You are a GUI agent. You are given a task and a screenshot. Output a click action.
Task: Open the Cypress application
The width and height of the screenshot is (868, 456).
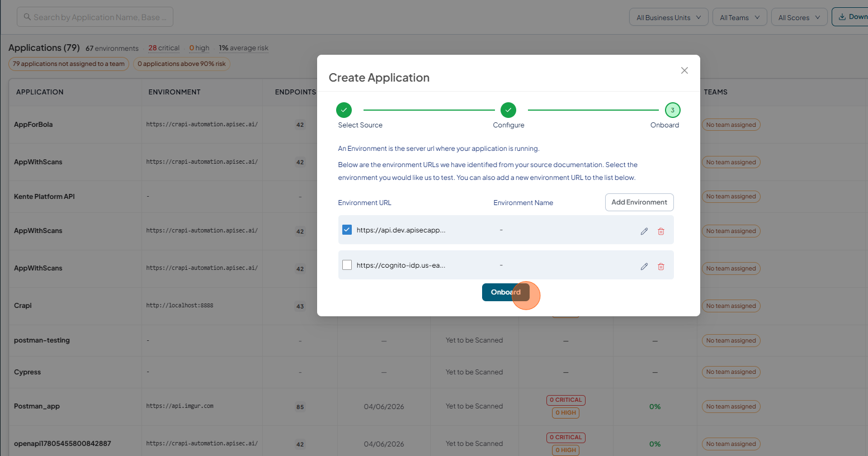(x=27, y=372)
